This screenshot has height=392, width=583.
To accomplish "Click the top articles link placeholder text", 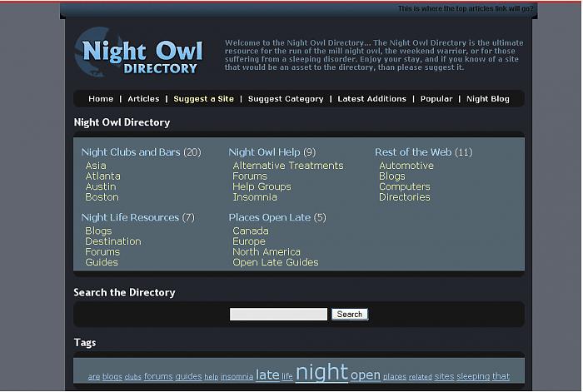I will pyautogui.click(x=466, y=8).
